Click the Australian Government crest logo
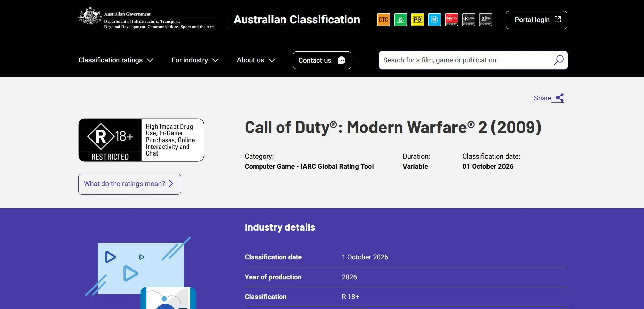The height and width of the screenshot is (309, 644). pos(90,16)
